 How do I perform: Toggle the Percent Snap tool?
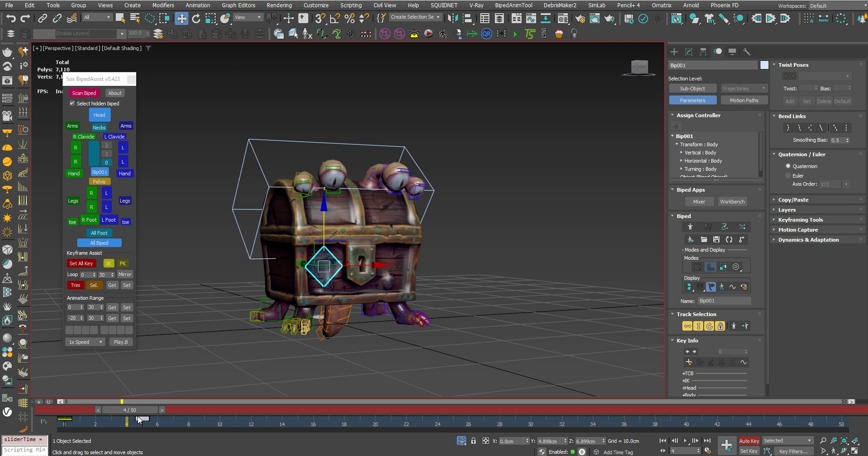point(349,18)
